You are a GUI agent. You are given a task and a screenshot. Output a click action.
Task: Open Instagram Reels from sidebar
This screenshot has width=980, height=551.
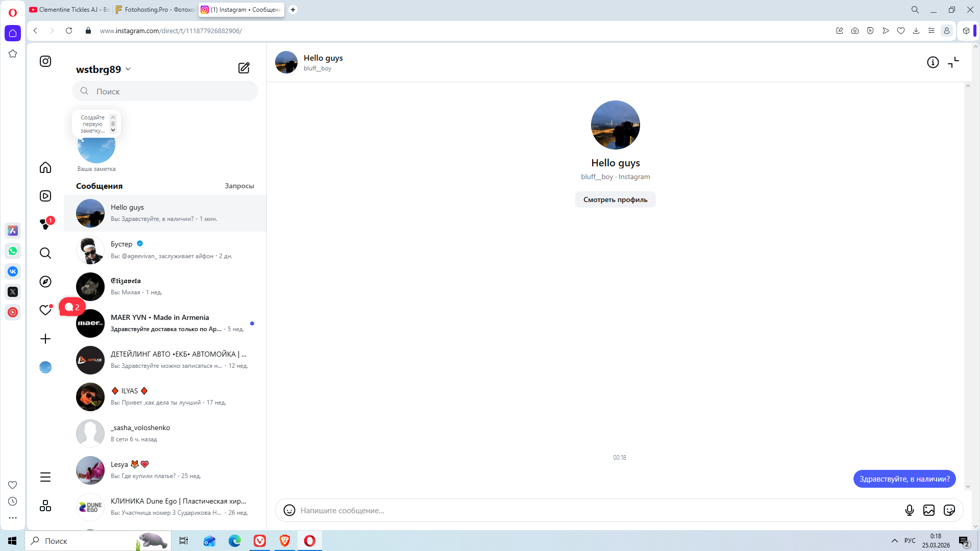coord(45,196)
